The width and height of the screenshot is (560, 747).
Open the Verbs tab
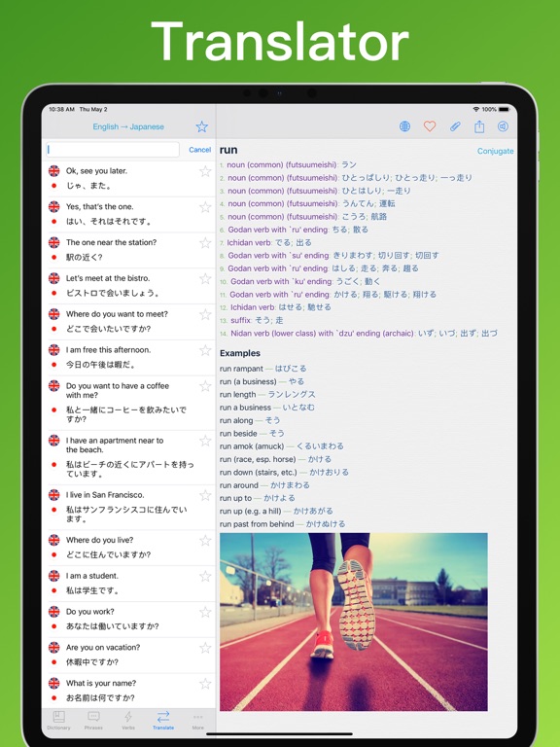[x=128, y=721]
